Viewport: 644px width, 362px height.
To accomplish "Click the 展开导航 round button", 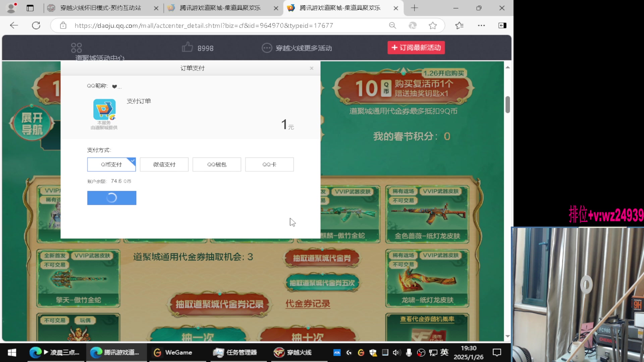I will pos(32,123).
